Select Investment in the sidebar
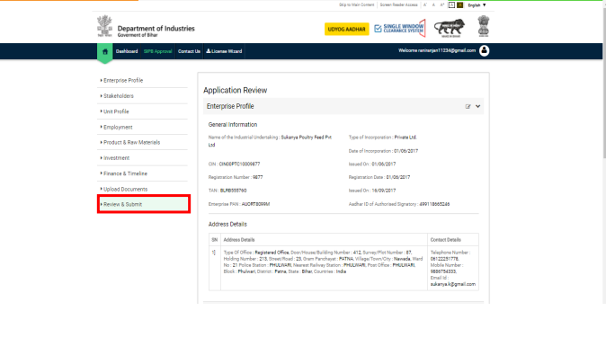Image resolution: width=606 pixels, height=364 pixels. click(142, 158)
